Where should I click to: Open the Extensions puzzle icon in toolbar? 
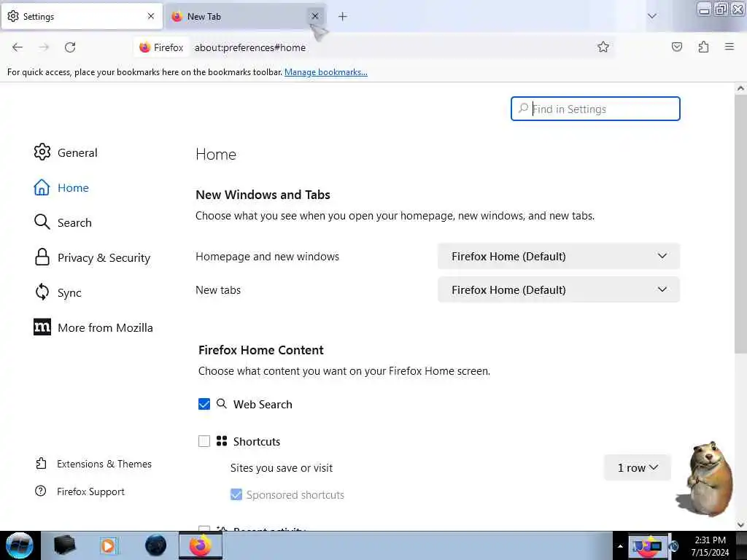[704, 47]
